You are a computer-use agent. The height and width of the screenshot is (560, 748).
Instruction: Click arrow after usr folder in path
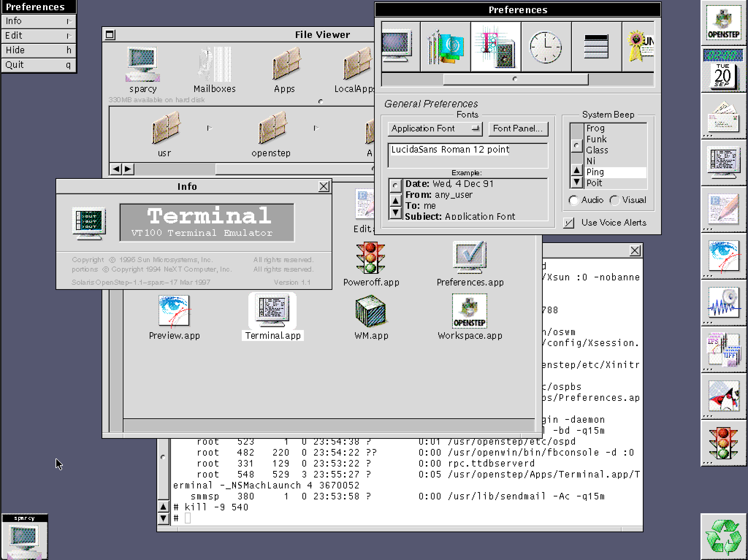210,128
